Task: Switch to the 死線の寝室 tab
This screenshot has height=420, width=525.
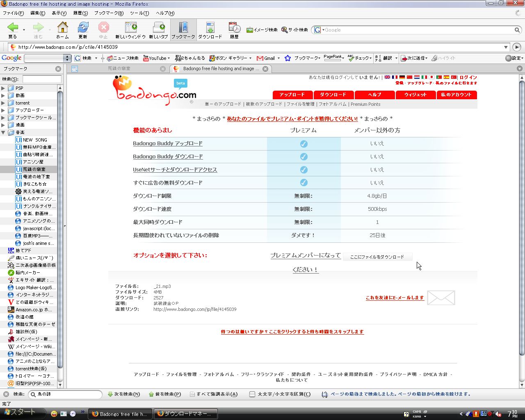Action: click(119, 69)
